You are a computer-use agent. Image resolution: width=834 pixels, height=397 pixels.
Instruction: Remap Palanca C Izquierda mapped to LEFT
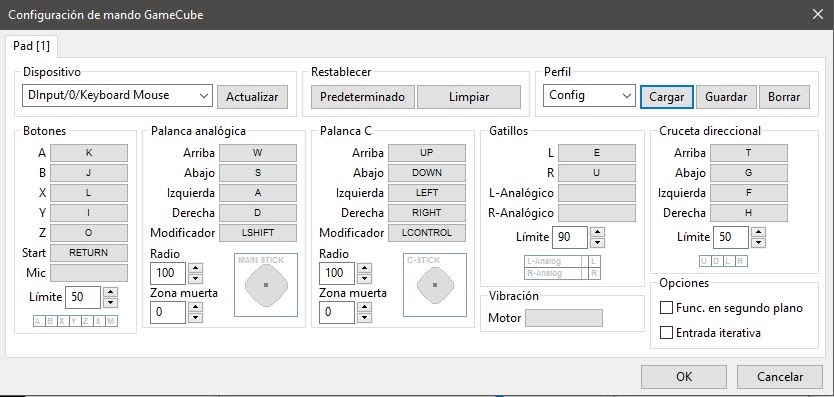427,193
